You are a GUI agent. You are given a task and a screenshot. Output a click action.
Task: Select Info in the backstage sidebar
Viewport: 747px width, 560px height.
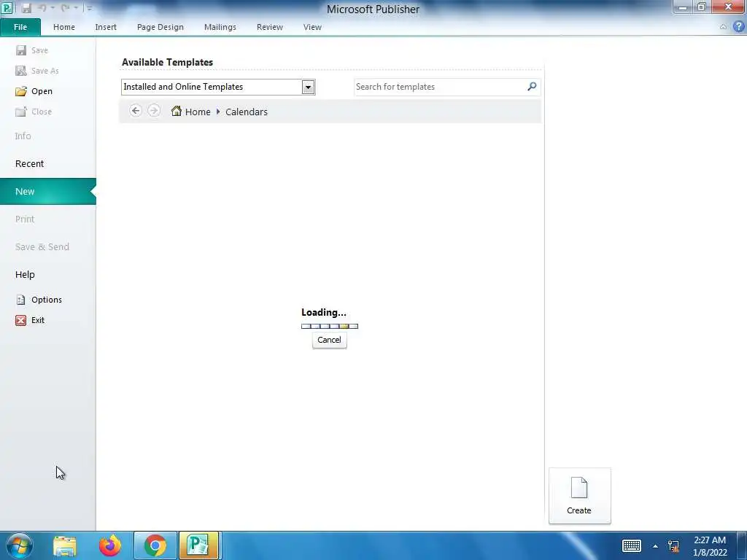coord(23,136)
